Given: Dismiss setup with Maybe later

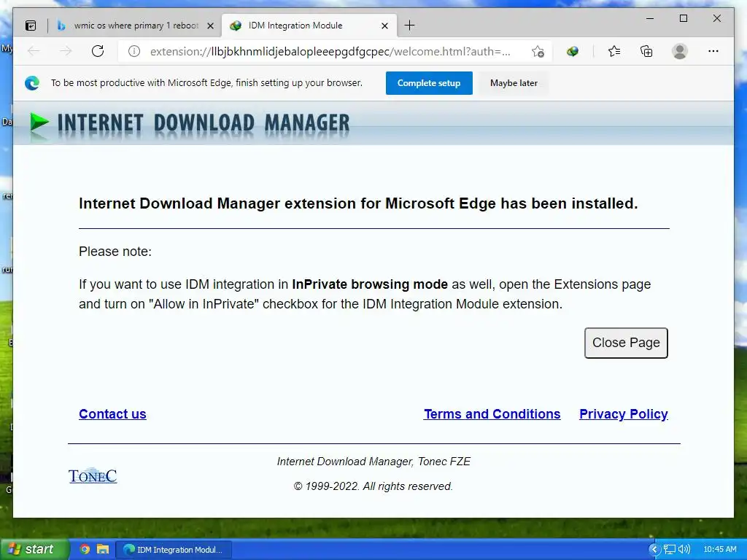Looking at the screenshot, I should pos(514,83).
